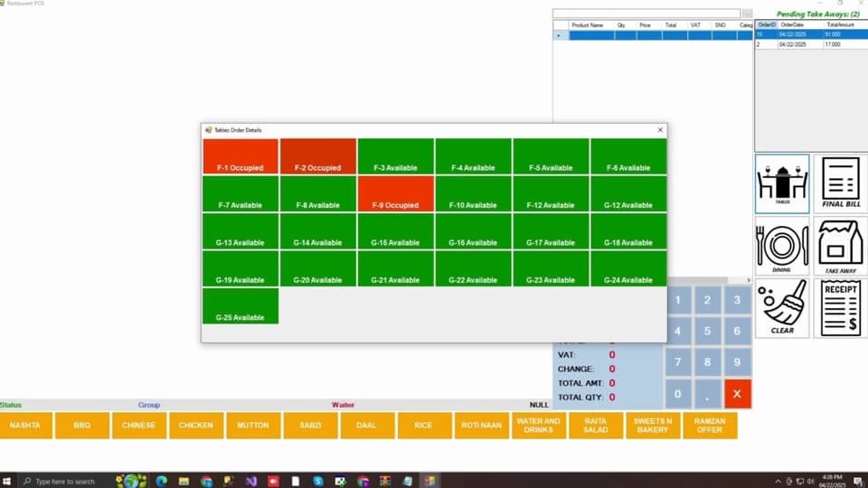
Task: Open occupied table F-9
Action: 395,194
